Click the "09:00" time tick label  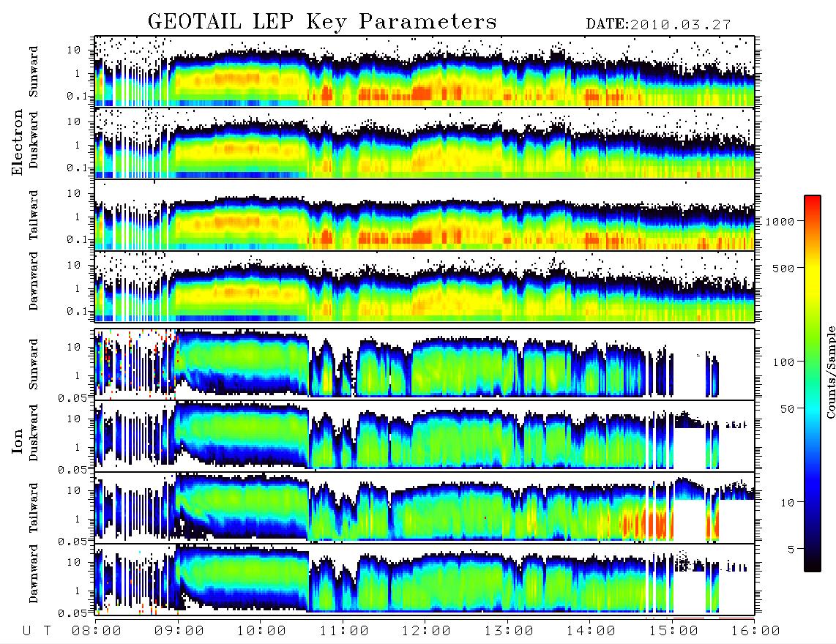179,632
